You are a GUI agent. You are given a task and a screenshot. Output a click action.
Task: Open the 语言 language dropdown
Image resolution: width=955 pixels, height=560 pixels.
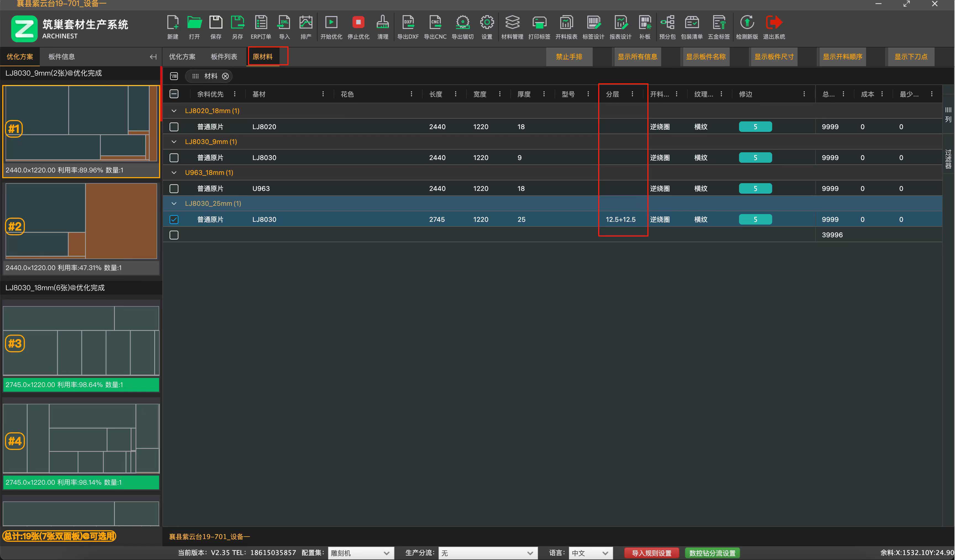click(590, 553)
